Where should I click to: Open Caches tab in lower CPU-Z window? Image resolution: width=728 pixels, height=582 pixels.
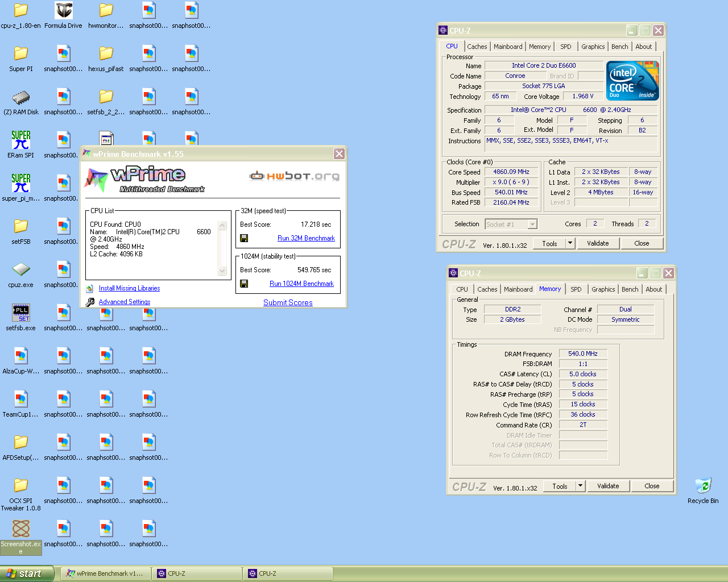[x=487, y=289]
